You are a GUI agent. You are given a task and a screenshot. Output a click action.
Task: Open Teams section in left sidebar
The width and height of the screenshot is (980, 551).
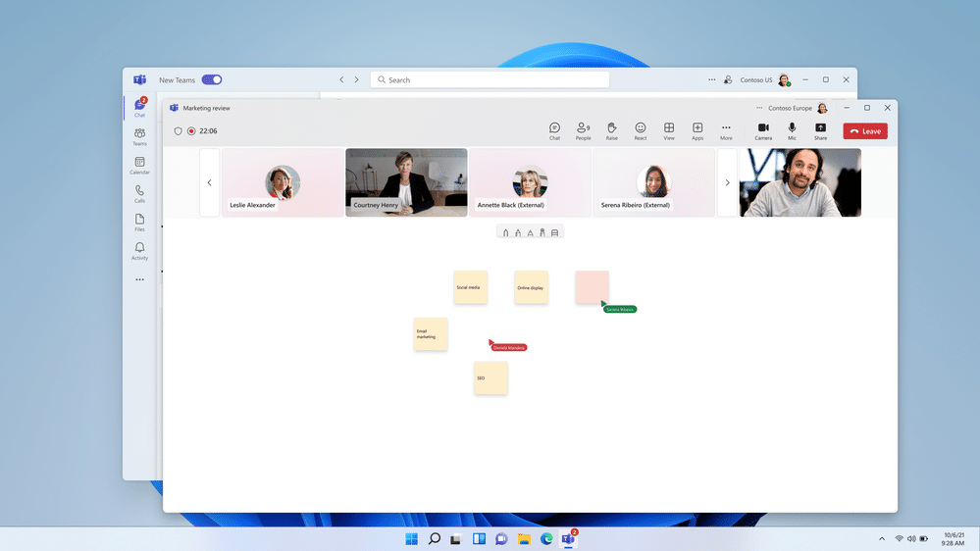click(139, 137)
